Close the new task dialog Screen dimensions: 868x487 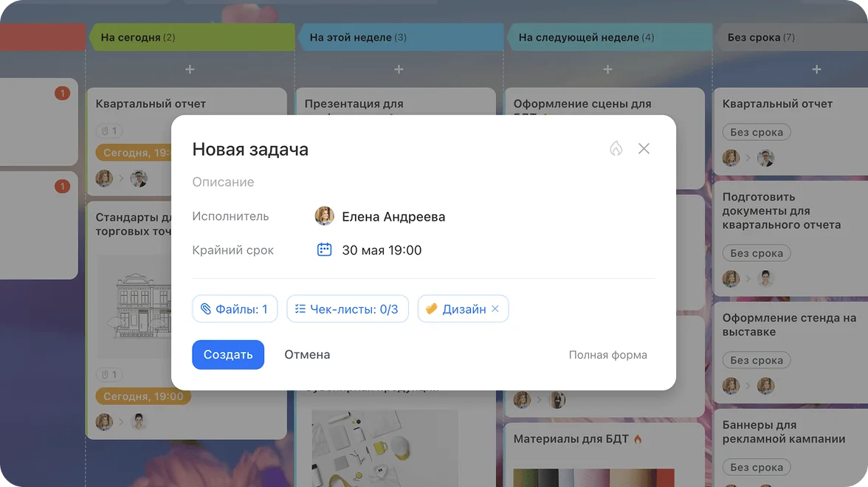[644, 149]
